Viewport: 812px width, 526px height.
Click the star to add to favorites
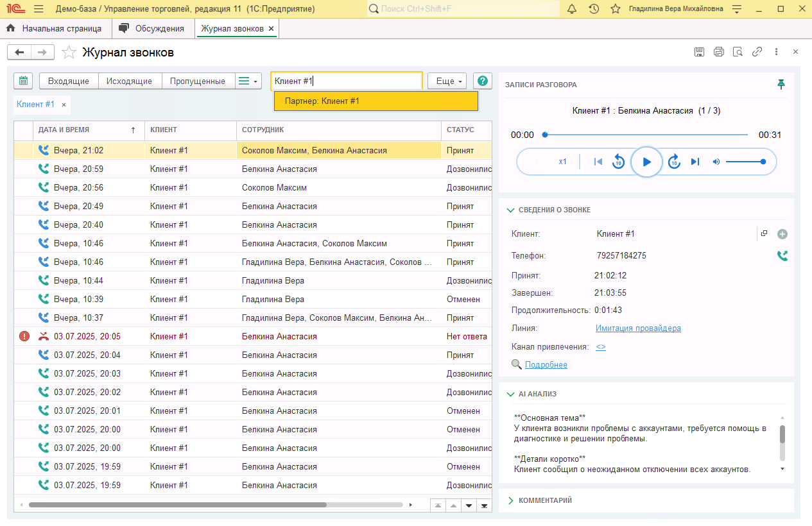(x=69, y=53)
